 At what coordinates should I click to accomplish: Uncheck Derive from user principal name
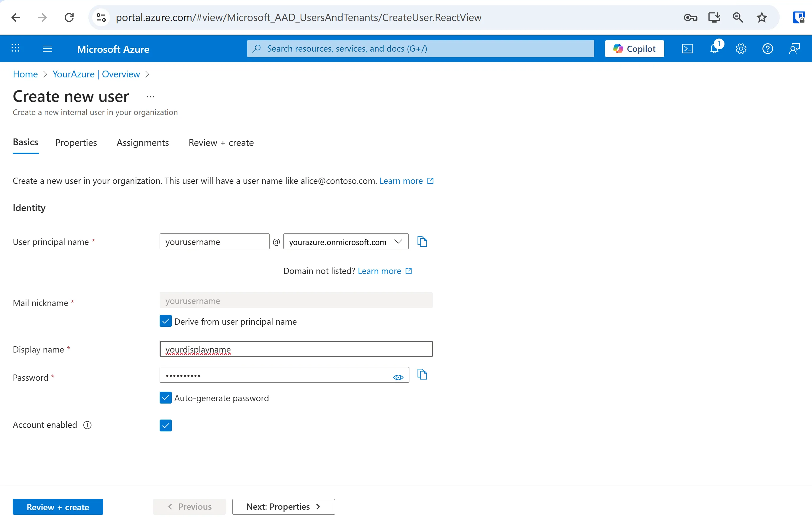(x=166, y=321)
